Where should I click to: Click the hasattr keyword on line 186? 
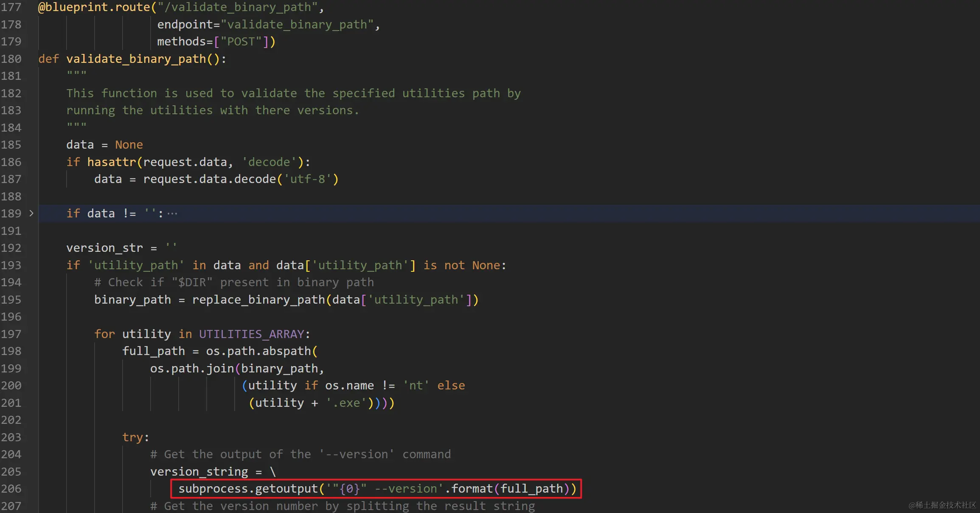click(111, 162)
